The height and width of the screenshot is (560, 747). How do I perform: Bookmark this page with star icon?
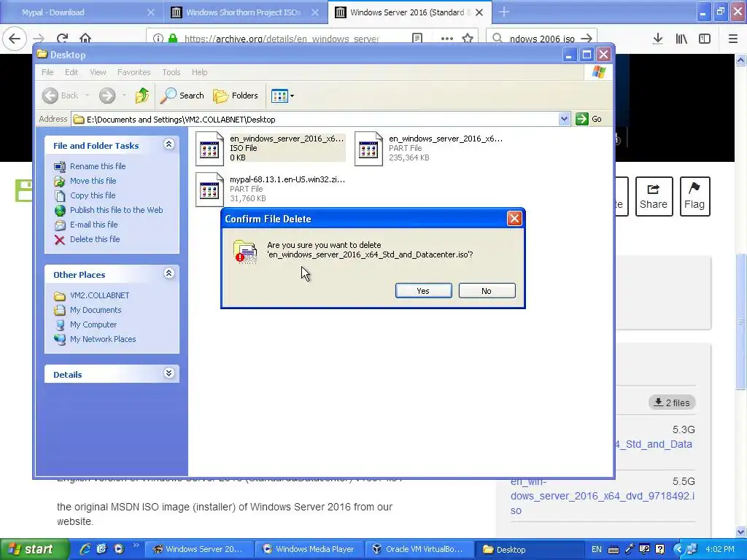coord(468,38)
